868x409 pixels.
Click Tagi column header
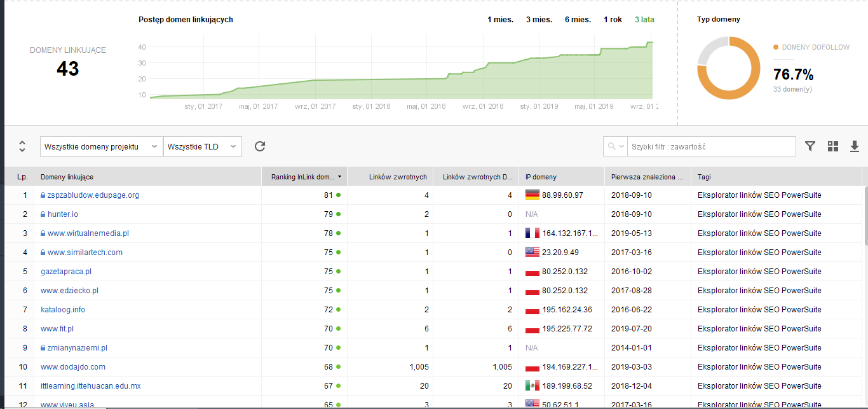click(776, 177)
